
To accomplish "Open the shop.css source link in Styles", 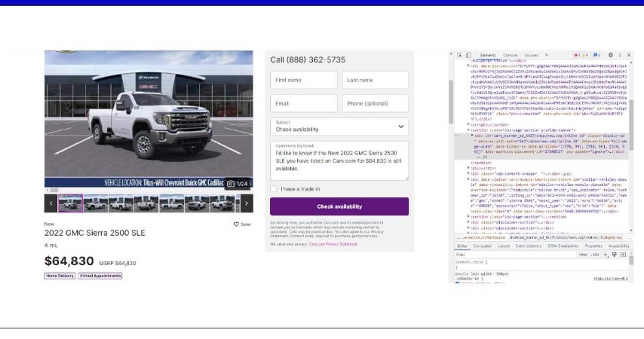I will tap(611, 279).
